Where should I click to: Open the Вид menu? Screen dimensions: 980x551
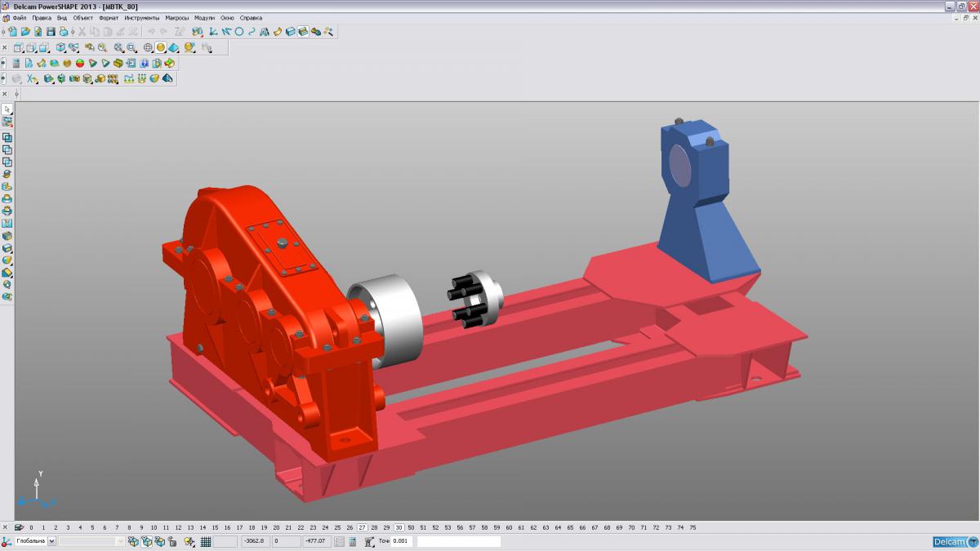pyautogui.click(x=62, y=17)
